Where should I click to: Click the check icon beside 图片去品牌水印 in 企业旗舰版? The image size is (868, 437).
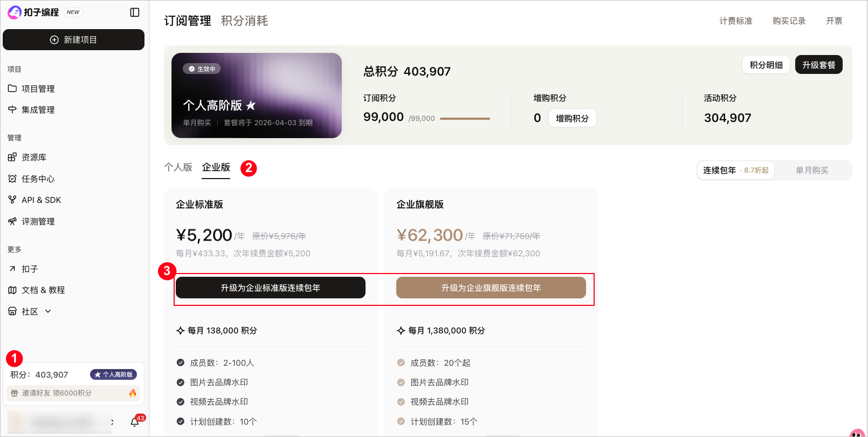(401, 382)
